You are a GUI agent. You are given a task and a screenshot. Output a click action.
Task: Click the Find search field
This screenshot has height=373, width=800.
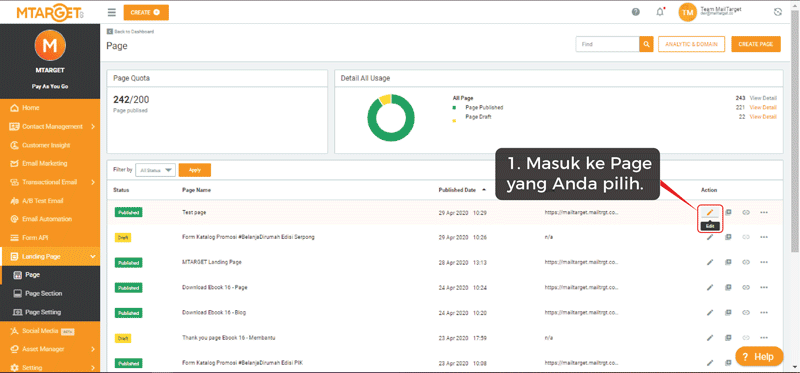coord(608,44)
